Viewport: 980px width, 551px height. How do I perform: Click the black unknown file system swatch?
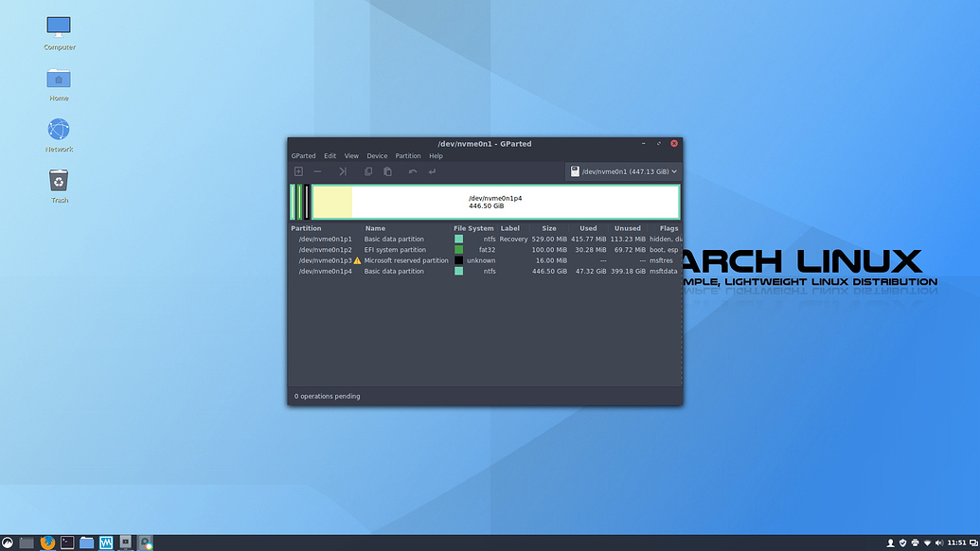[x=458, y=260]
